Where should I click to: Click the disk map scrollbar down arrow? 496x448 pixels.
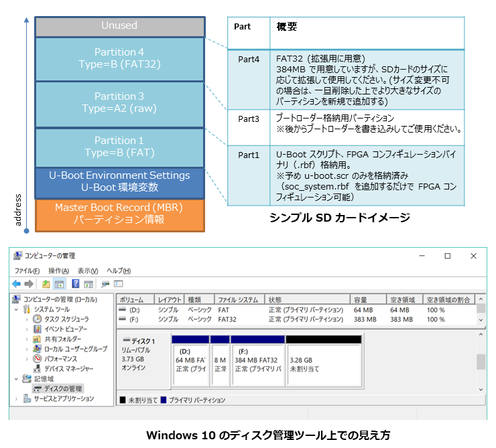pos(481,390)
